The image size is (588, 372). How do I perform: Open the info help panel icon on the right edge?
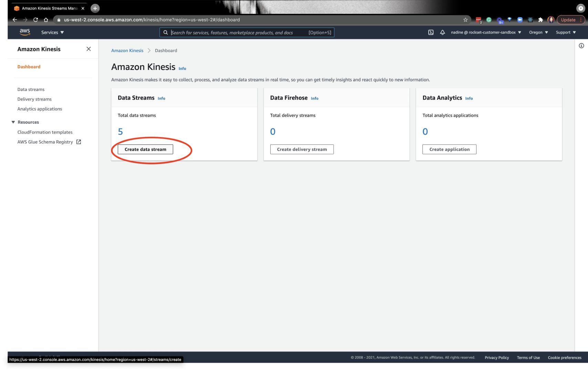click(x=581, y=46)
